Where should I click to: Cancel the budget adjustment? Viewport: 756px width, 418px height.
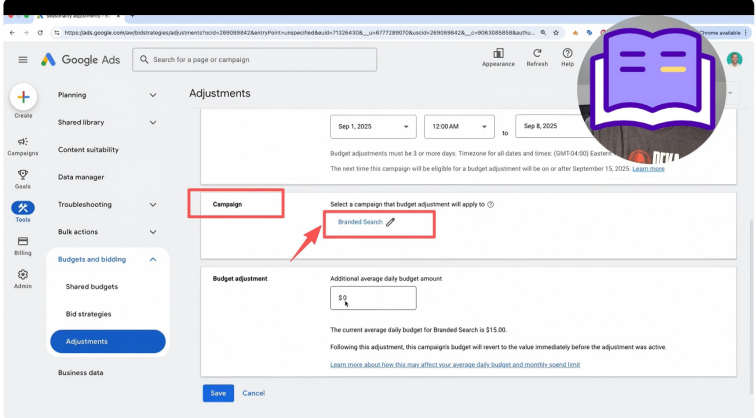coord(254,393)
